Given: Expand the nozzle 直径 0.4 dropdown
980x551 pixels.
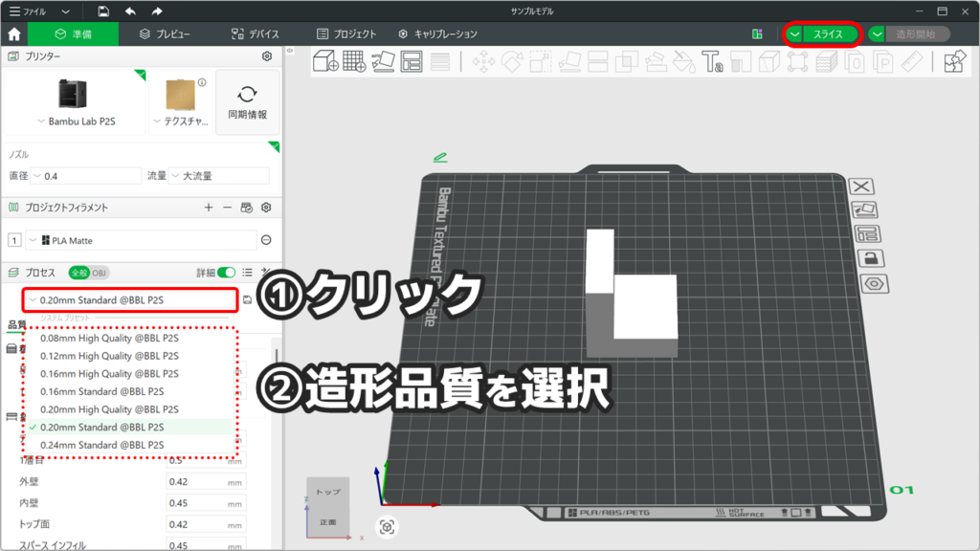Looking at the screenshot, I should [x=86, y=176].
